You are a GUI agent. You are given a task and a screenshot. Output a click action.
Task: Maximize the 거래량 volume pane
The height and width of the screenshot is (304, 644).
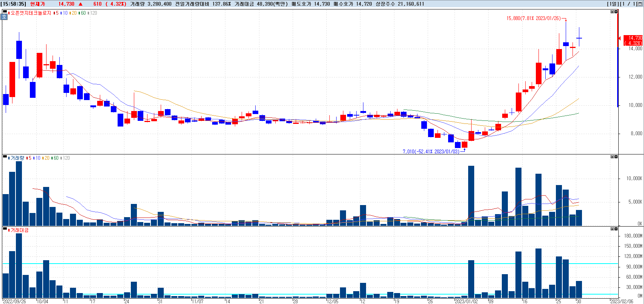pos(612,157)
